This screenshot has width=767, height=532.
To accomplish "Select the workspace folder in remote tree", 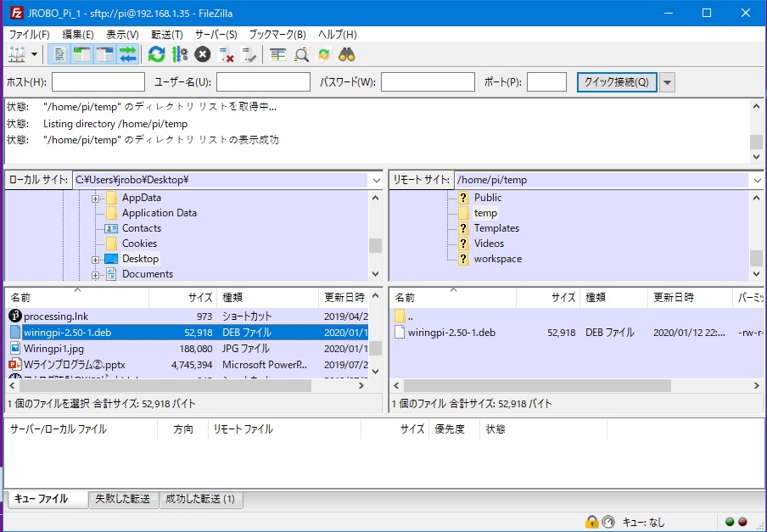I will point(497,259).
